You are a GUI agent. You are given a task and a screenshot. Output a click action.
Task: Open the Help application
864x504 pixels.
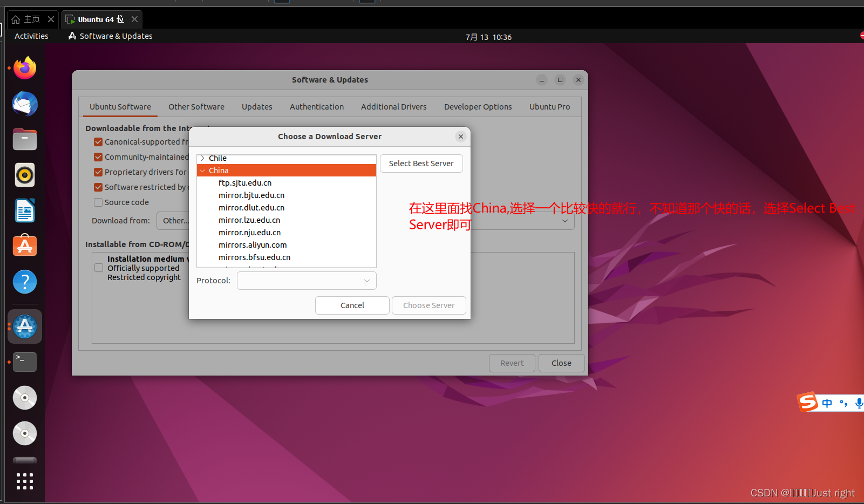coord(24,281)
